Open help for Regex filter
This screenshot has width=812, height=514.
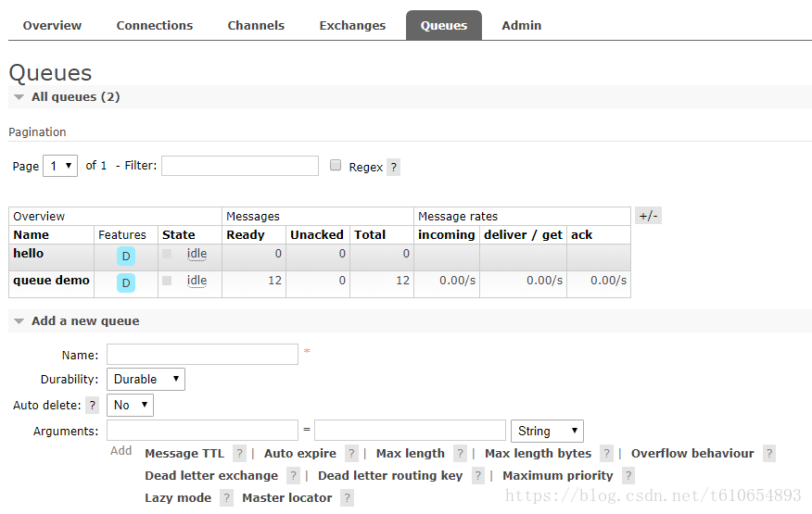[x=394, y=168]
